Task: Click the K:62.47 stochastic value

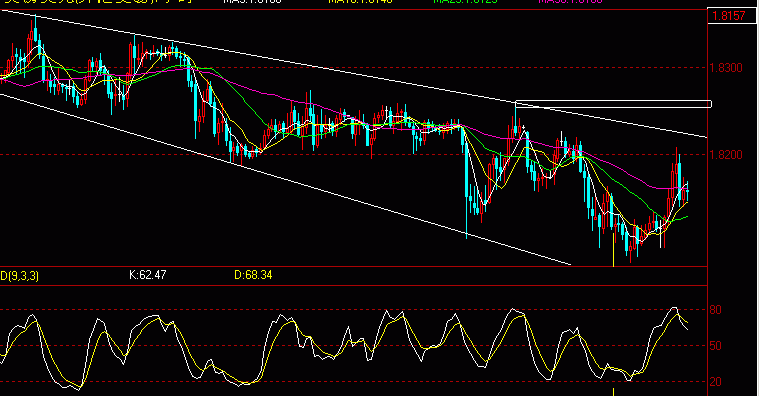Action: click(148, 275)
